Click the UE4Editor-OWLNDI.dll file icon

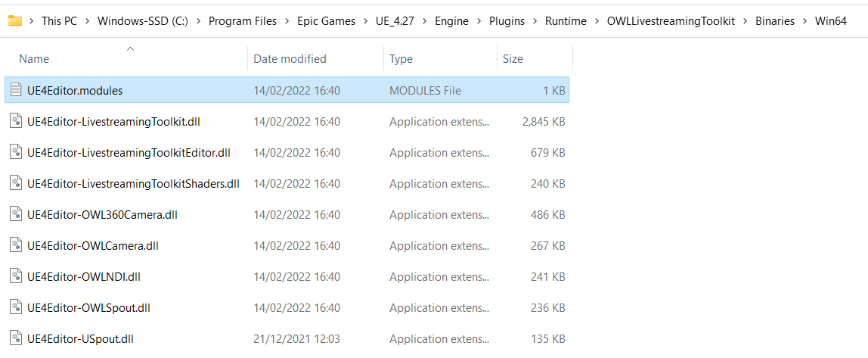tap(16, 276)
